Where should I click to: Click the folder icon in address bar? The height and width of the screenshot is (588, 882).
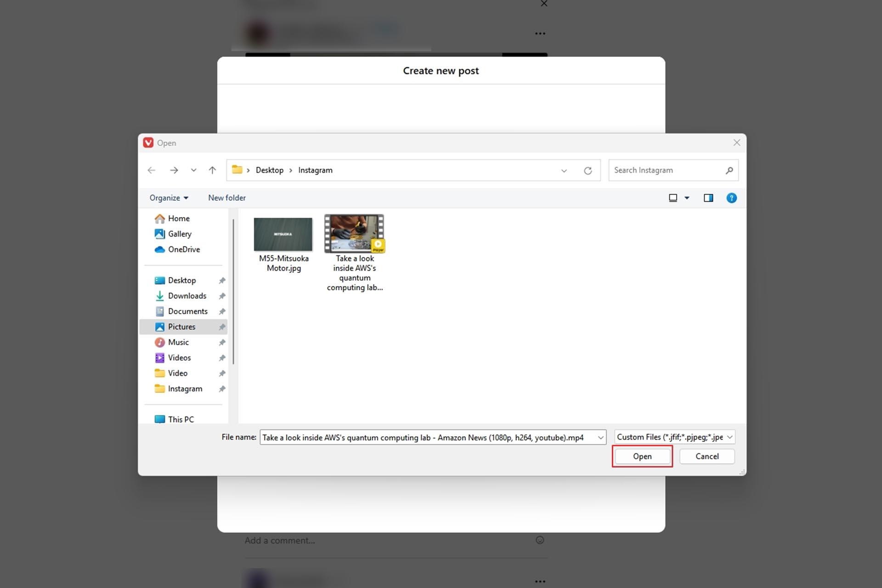(237, 170)
